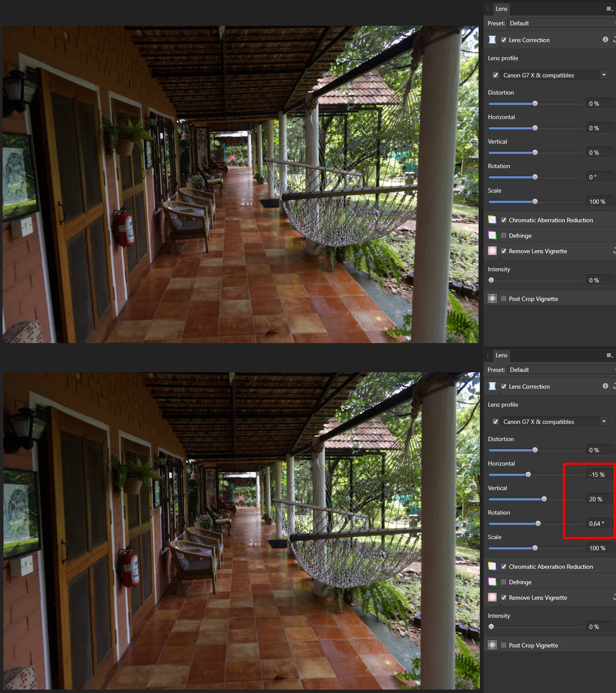The width and height of the screenshot is (616, 693).
Task: Select the Lens tab in bottom panel
Action: pos(501,355)
